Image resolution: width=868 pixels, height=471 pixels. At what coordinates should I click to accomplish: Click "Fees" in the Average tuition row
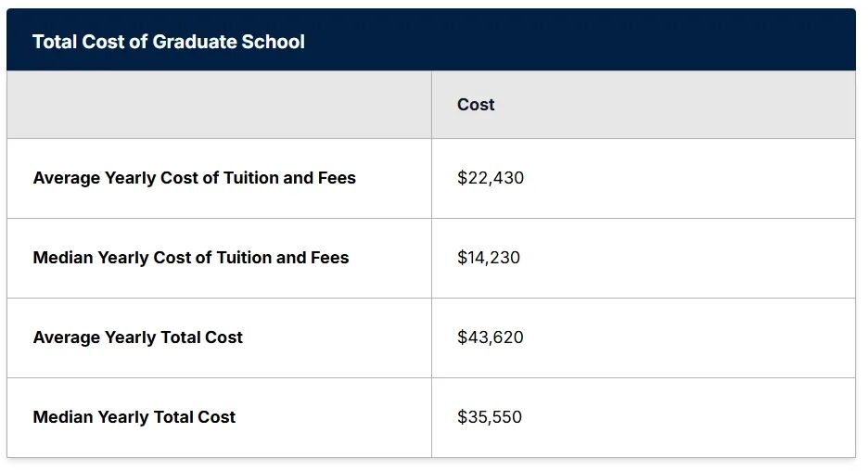click(337, 178)
